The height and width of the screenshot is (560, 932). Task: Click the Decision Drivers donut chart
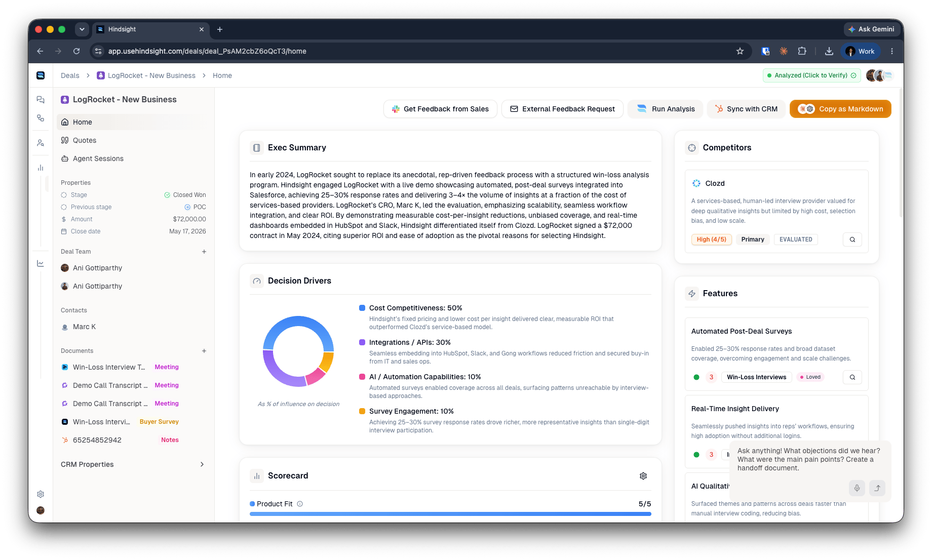pyautogui.click(x=298, y=351)
